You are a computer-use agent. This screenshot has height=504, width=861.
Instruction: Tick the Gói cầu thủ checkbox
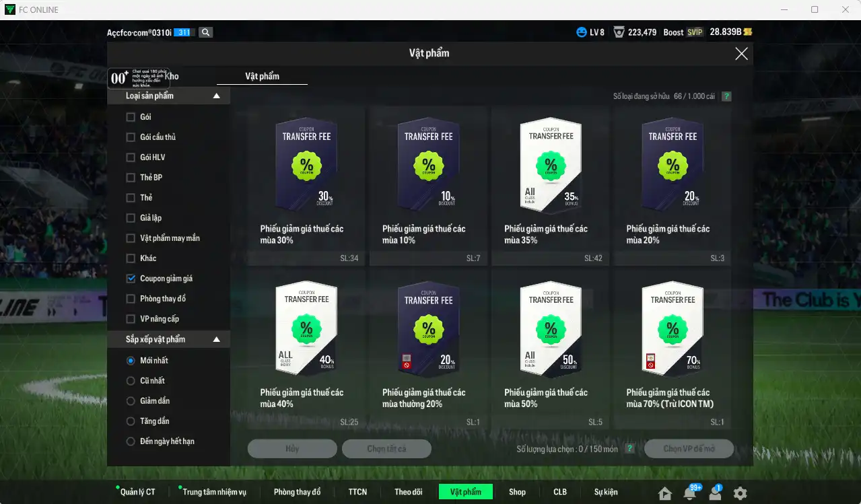131,137
